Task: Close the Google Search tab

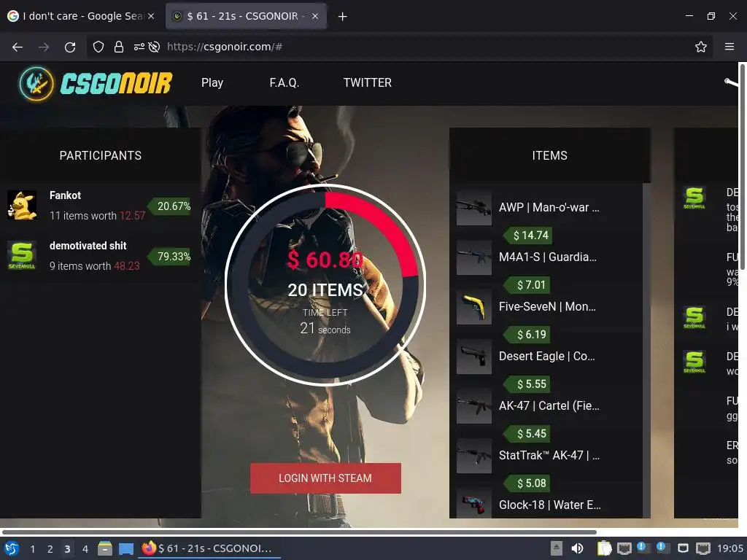Action: coord(151,16)
